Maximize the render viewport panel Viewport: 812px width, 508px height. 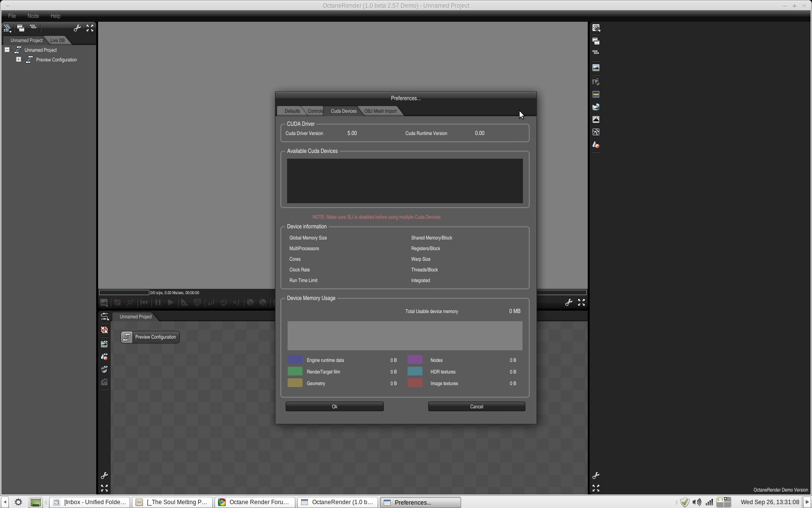(x=581, y=302)
